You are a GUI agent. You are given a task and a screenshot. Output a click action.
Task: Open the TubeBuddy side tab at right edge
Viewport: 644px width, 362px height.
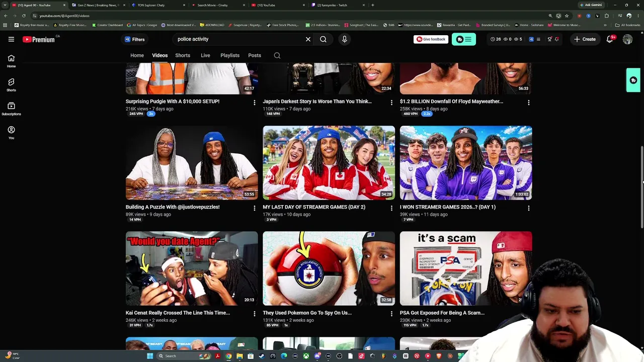(x=633, y=80)
